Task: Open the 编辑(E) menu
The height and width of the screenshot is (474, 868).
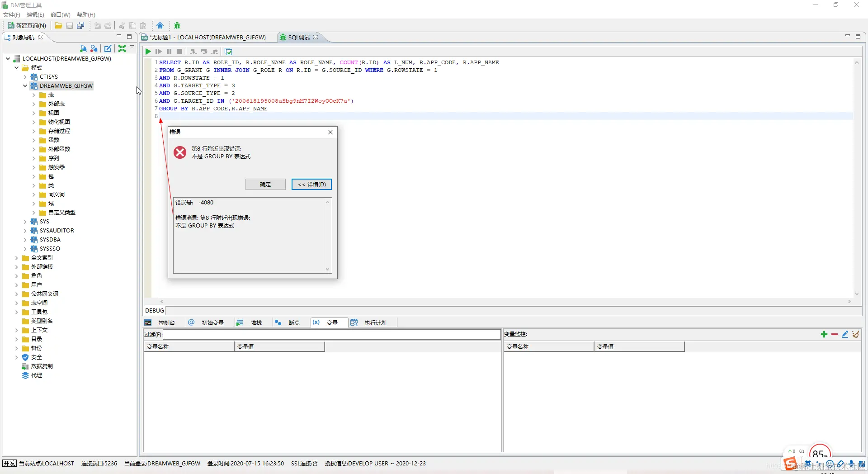Action: pyautogui.click(x=35, y=14)
